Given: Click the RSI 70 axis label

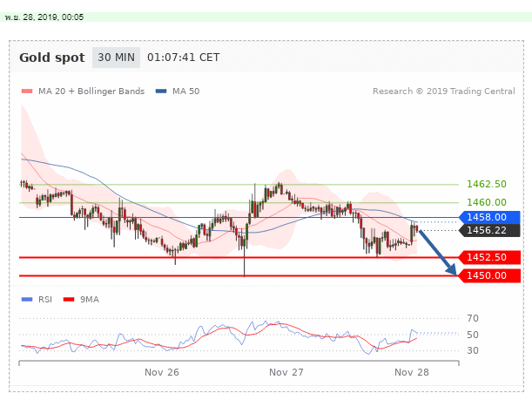Looking at the screenshot, I should pos(473,318).
